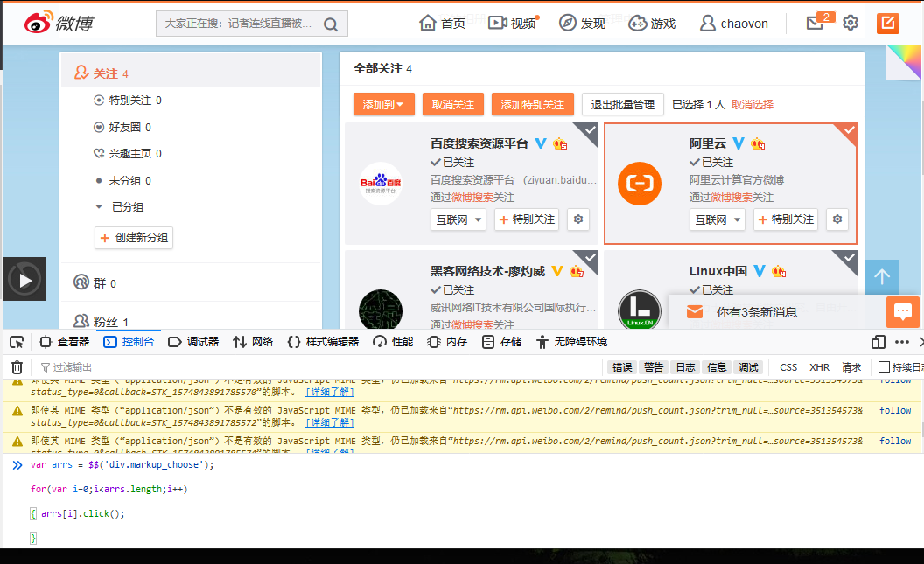Focus the 过滤输出 console filter field

pyautogui.click(x=318, y=367)
